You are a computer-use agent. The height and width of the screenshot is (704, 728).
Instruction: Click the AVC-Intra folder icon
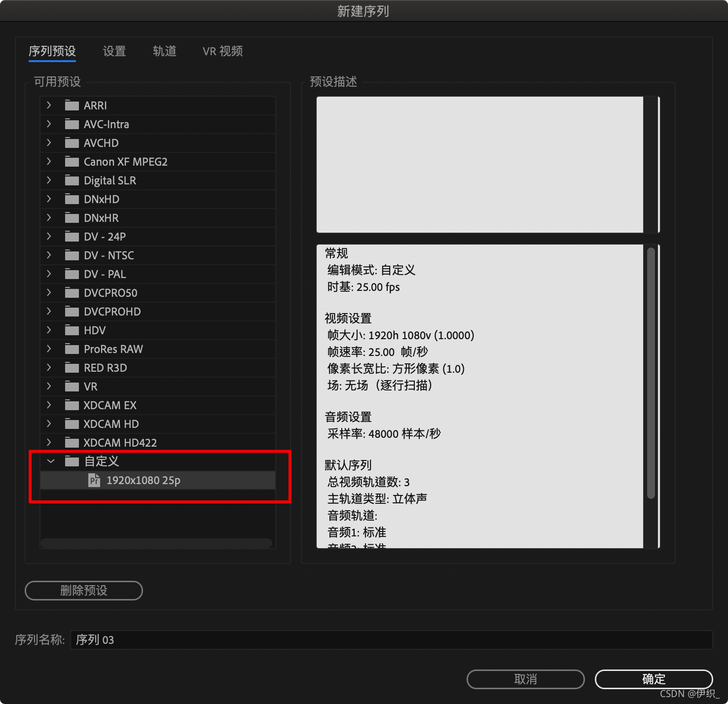pyautogui.click(x=72, y=124)
